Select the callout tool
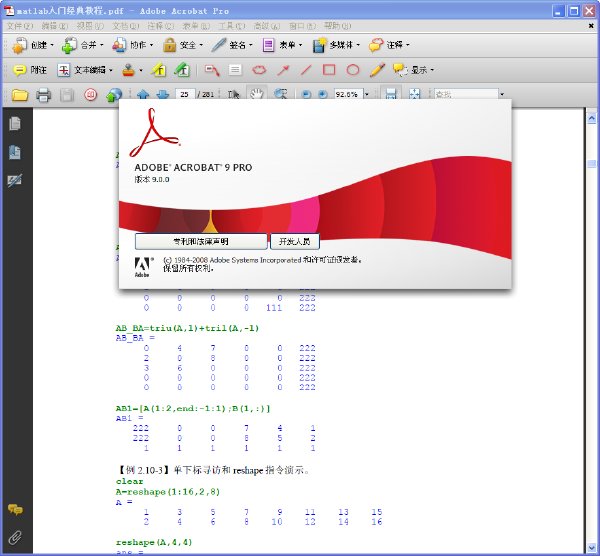Screen dimensions: 600x556 click(212, 70)
